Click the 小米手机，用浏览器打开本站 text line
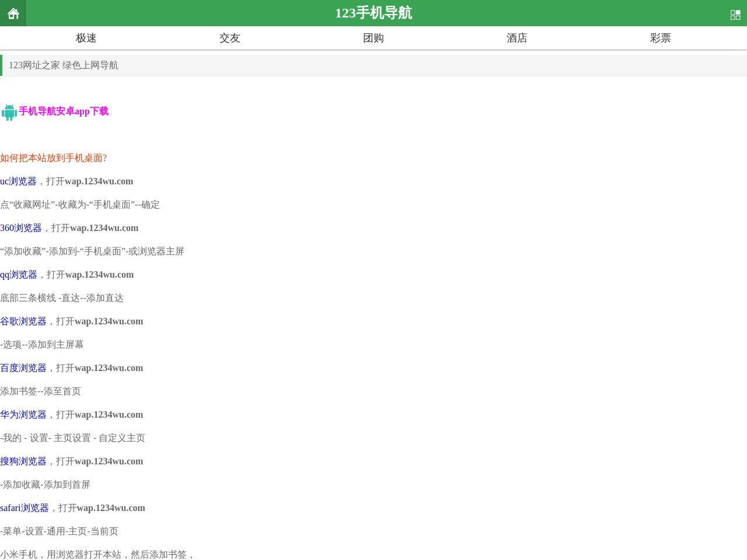 97,554
